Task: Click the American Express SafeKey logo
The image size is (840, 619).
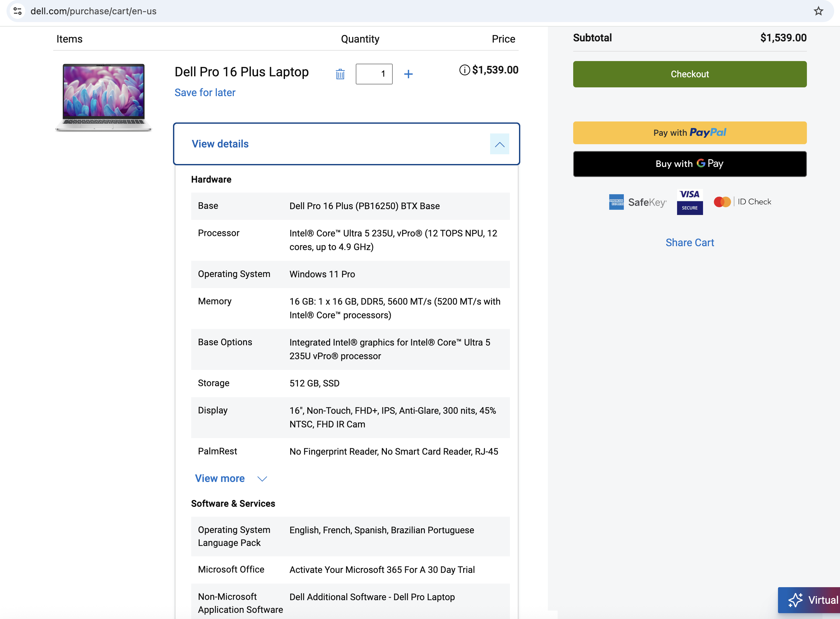Action: (x=637, y=202)
